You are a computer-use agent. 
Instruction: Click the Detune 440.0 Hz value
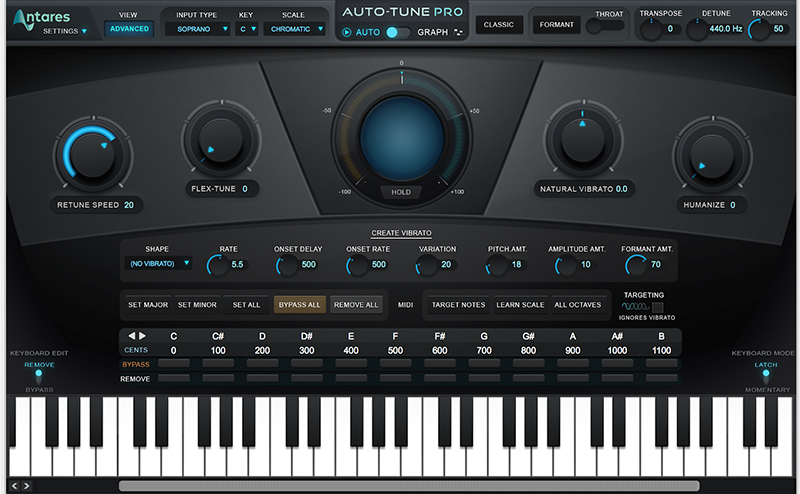[x=726, y=29]
